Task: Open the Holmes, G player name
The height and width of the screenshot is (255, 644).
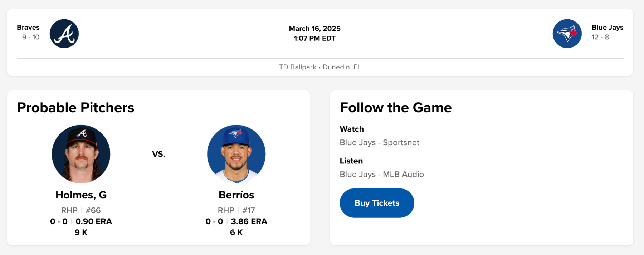Action: point(81,195)
